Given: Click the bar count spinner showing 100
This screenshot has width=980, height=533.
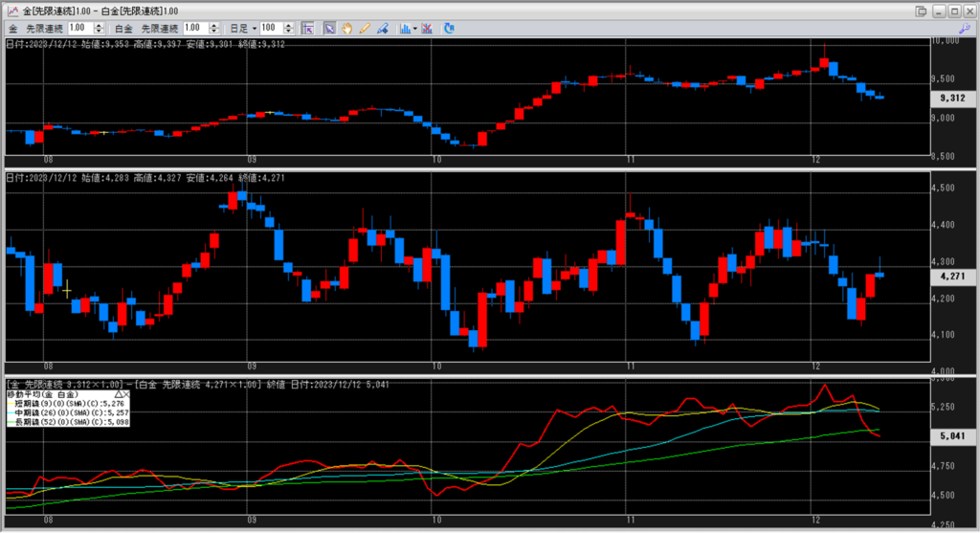Looking at the screenshot, I should click(x=272, y=29).
